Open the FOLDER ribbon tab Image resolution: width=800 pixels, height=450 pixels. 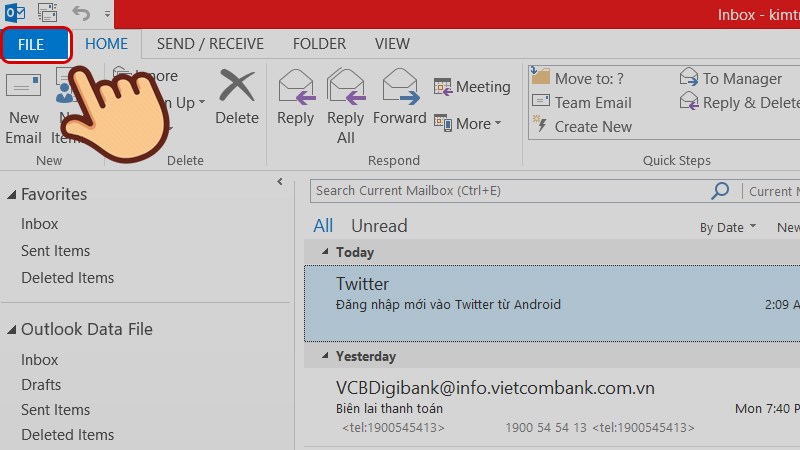[319, 44]
